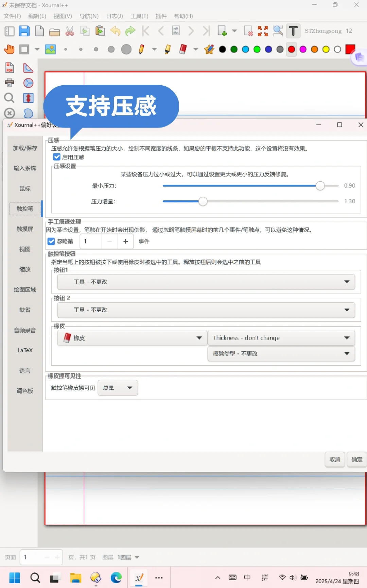Select the Text tool T icon

pos(293,31)
